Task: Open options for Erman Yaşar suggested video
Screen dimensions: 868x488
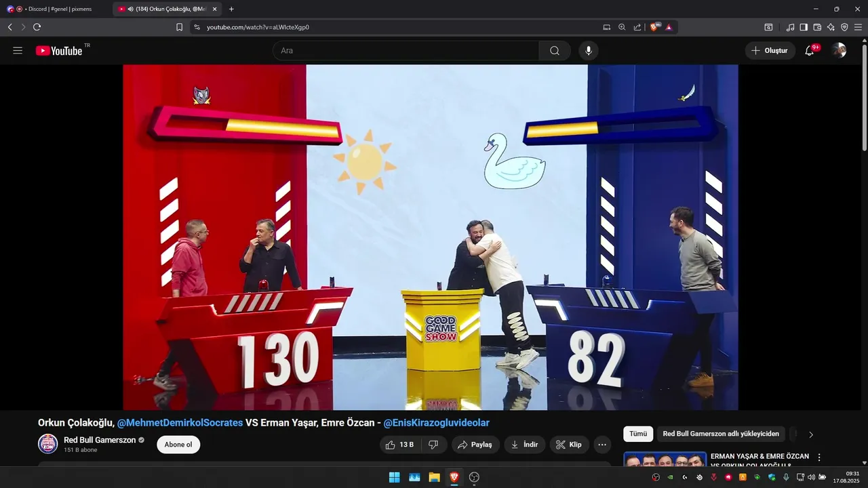Action: click(x=819, y=457)
